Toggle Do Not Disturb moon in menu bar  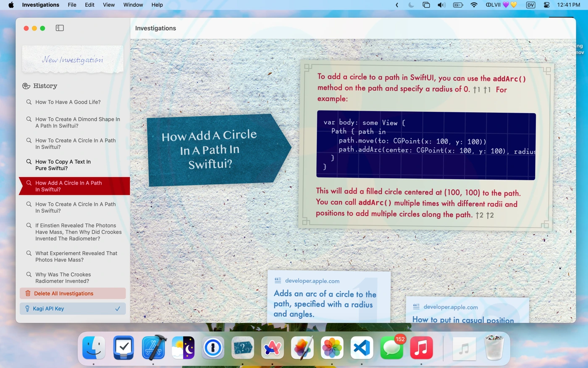[411, 5]
